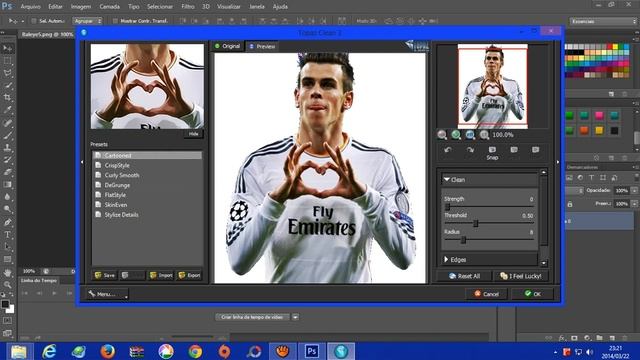Open the Opacidade dropdown arrow
Viewport: 640px width, 360px height.
click(634, 191)
